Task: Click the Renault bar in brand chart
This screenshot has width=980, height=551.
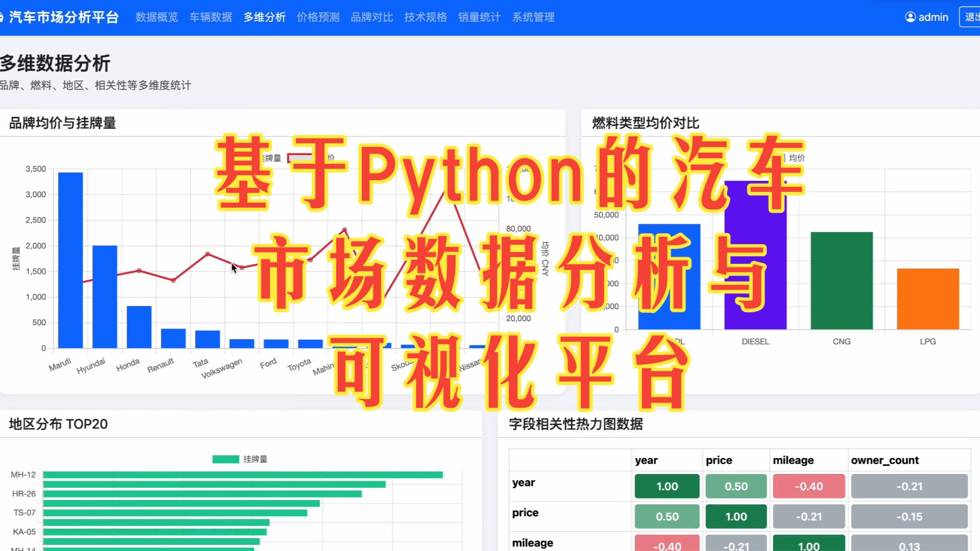Action: coord(173,338)
